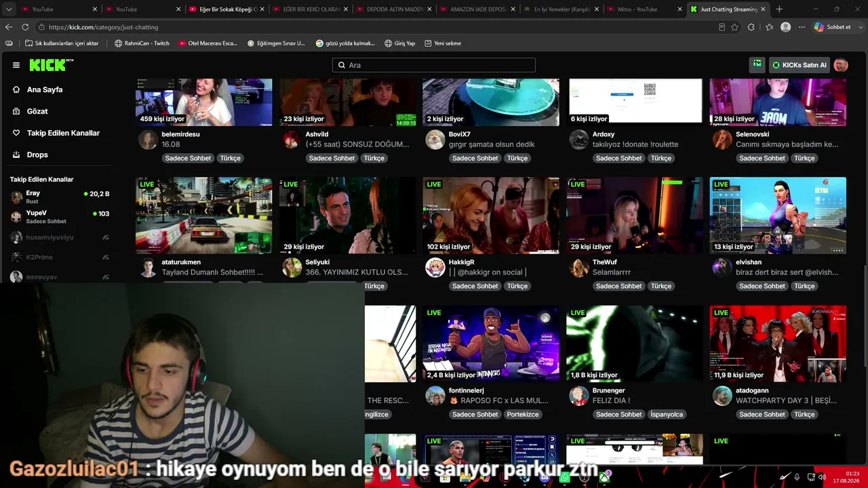This screenshot has height=488, width=868.
Task: Open the Xbox app in the taskbar
Action: click(604, 478)
